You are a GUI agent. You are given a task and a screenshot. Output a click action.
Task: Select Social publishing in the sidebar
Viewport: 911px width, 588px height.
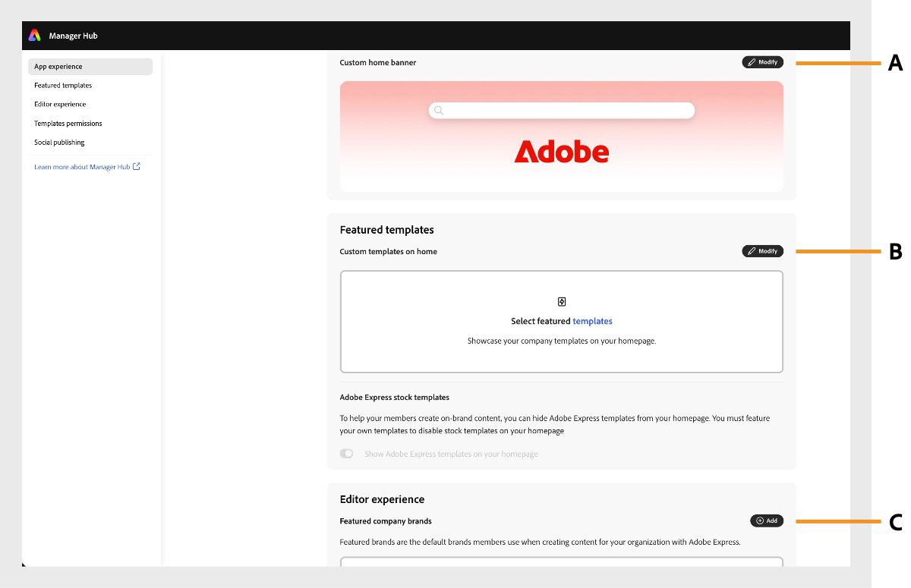tap(59, 143)
